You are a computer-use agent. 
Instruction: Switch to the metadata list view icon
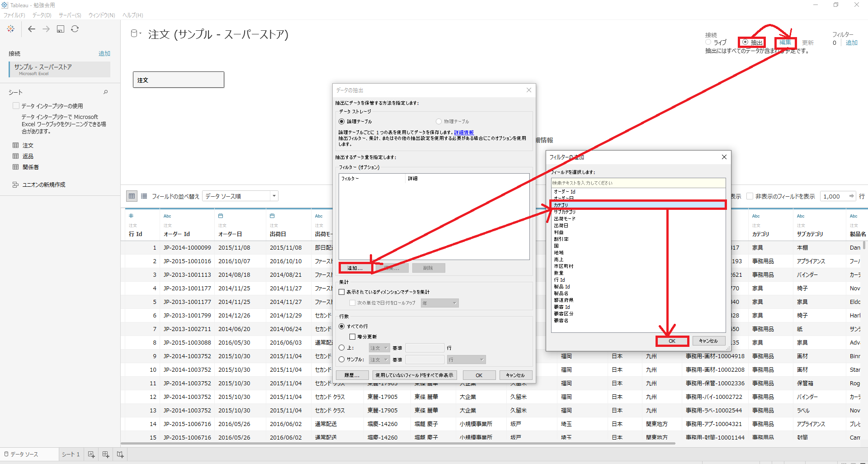144,196
